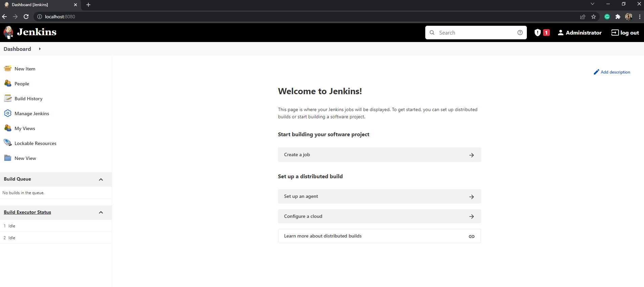Image resolution: width=644 pixels, height=287 pixels.
Task: Click the My Views icon
Action: [x=8, y=128]
